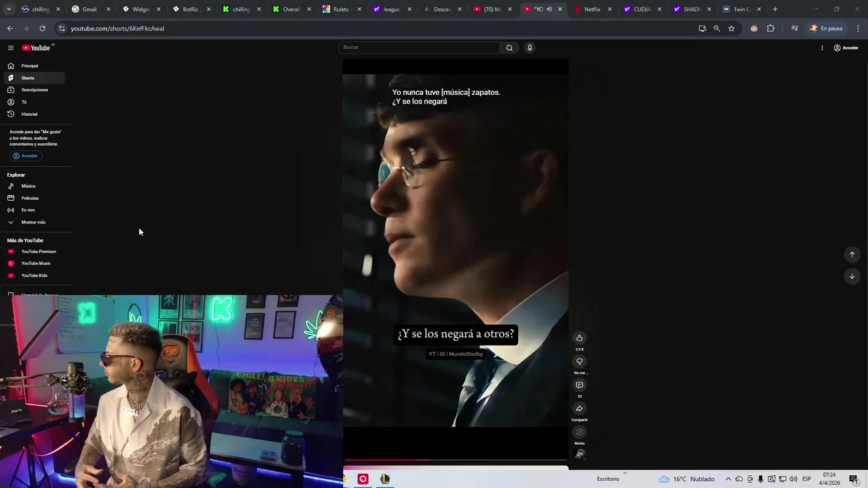868x488 pixels.
Task: Open League of Legends taskbar icon
Action: pyautogui.click(x=384, y=479)
